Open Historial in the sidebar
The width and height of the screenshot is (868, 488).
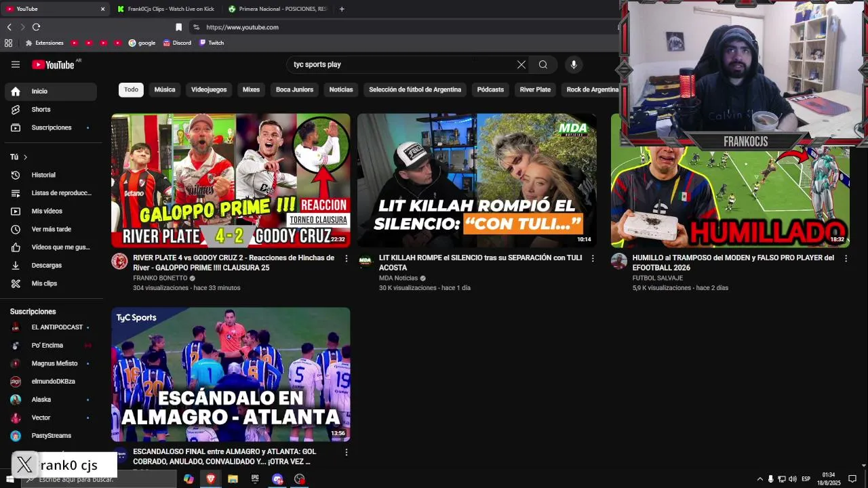pos(50,175)
